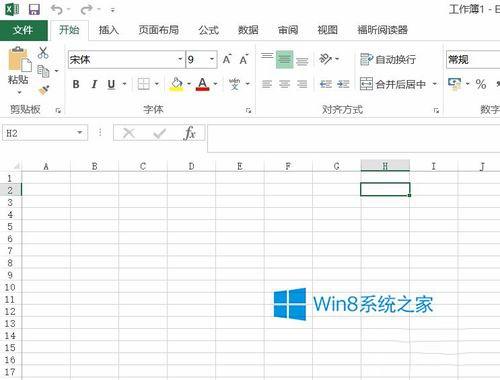Image resolution: width=500 pixels, height=380 pixels.
Task: Open the 对齐方式 group dialog launcher
Action: click(x=436, y=110)
